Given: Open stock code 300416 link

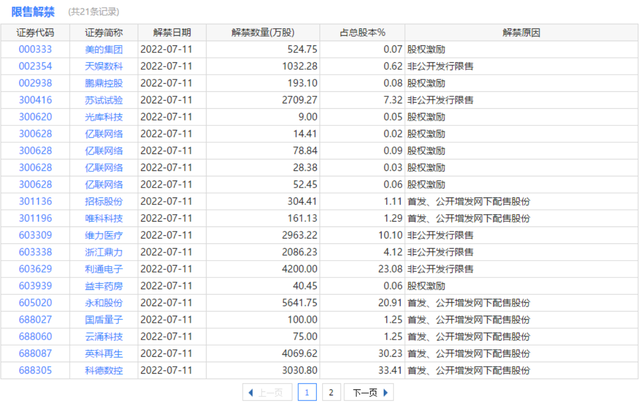Looking at the screenshot, I should pos(35,100).
